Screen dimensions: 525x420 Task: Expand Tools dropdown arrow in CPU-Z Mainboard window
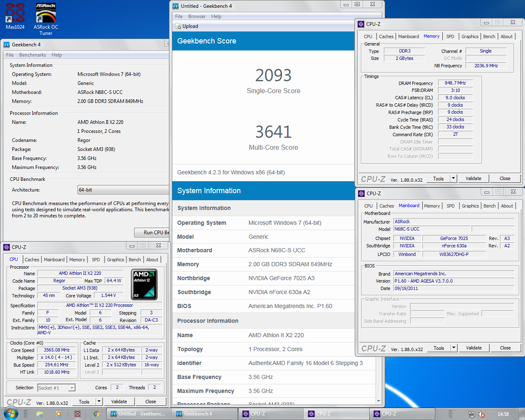coord(454,348)
